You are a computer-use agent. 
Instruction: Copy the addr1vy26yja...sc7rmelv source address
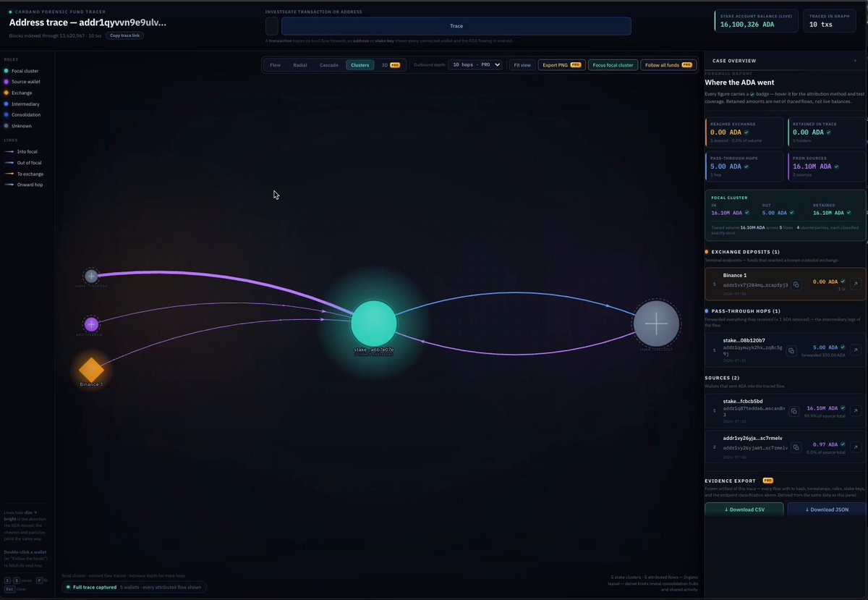point(796,448)
